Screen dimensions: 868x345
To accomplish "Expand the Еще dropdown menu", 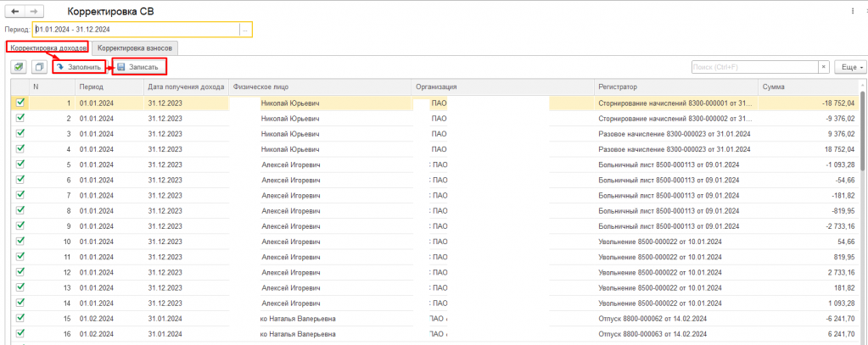I will [850, 66].
